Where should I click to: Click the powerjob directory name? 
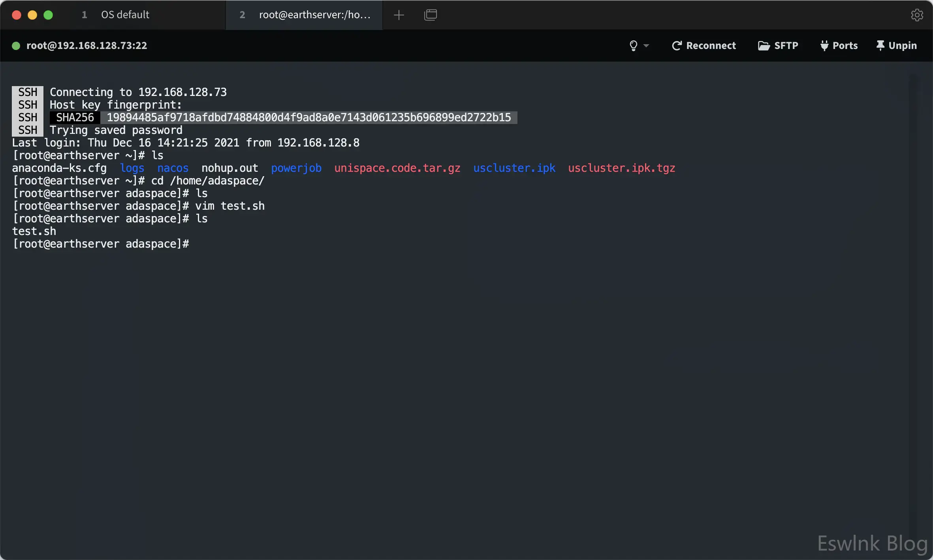pyautogui.click(x=296, y=168)
